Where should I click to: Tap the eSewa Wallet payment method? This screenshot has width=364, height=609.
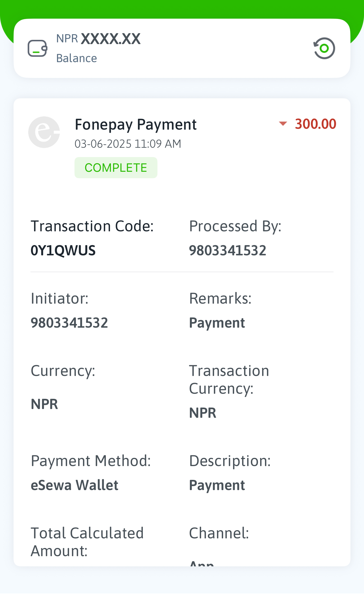[74, 485]
